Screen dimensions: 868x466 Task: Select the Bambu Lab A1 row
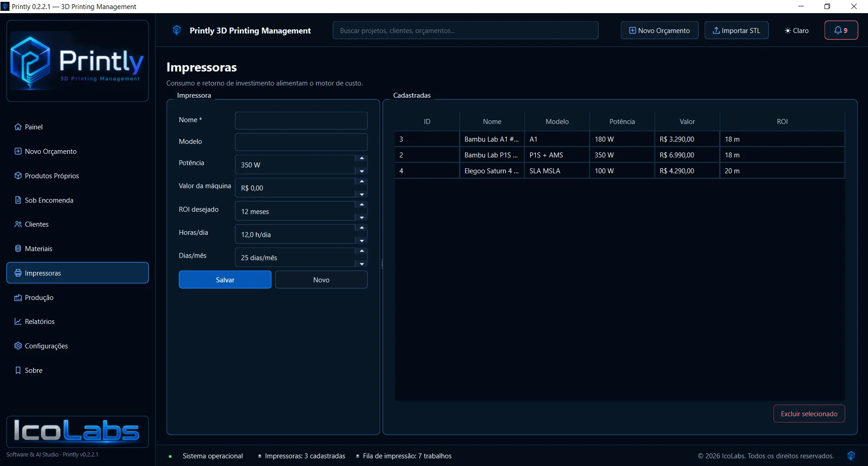(620, 139)
